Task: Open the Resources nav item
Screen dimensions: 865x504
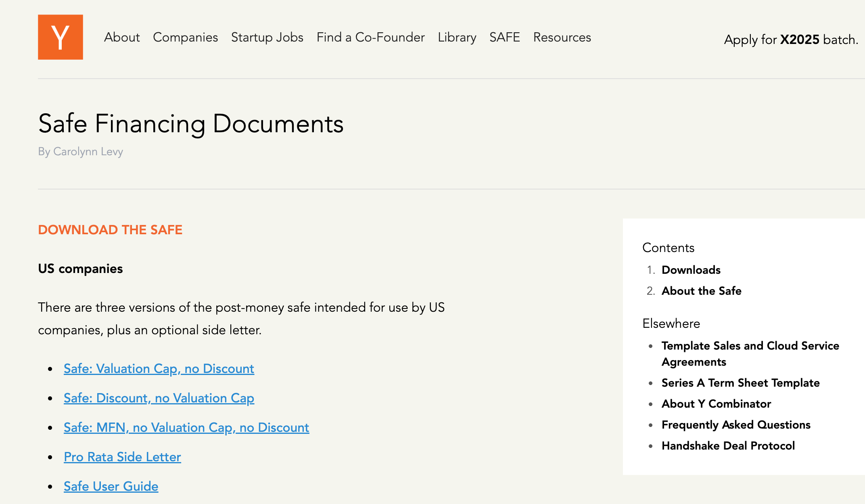Action: [562, 37]
